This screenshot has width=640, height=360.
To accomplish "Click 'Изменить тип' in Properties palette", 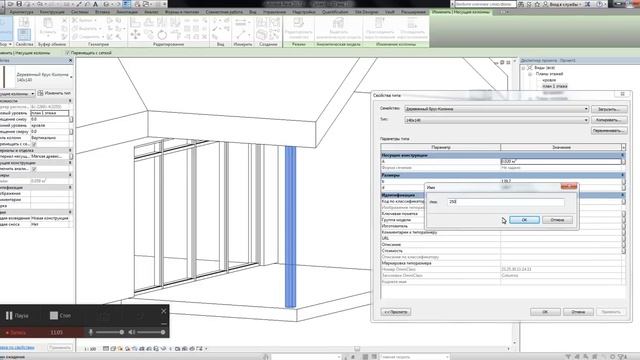I will tap(55, 93).
